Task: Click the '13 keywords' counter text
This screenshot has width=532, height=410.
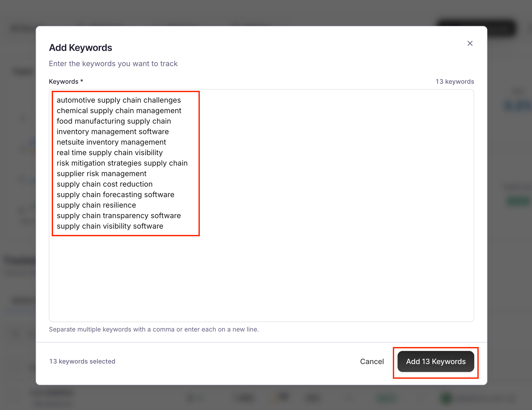Action: pos(455,82)
